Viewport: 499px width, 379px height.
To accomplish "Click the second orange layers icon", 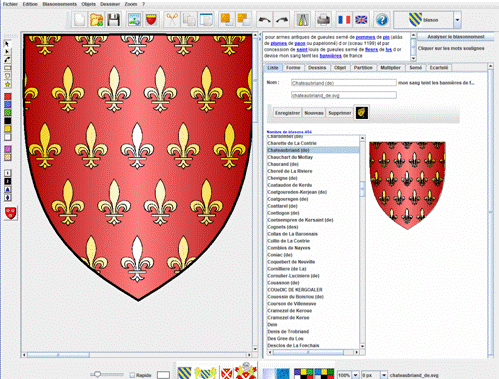I will [x=244, y=20].
